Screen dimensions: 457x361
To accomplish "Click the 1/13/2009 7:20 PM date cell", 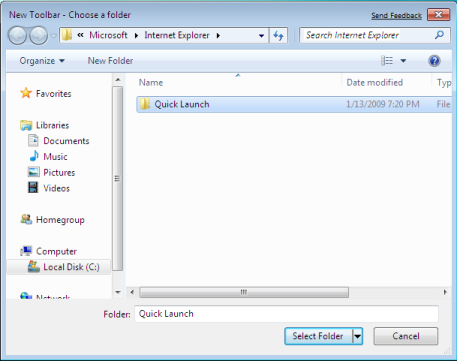I will click(x=383, y=104).
